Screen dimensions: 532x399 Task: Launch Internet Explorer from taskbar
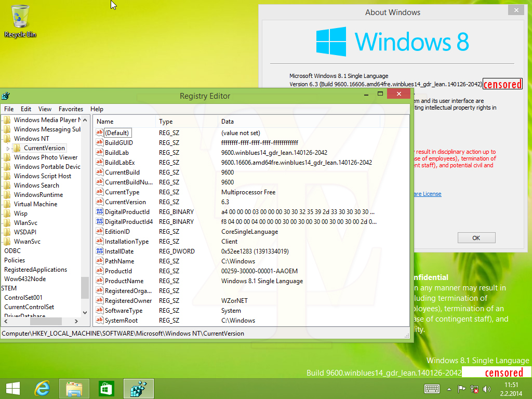tap(43, 389)
